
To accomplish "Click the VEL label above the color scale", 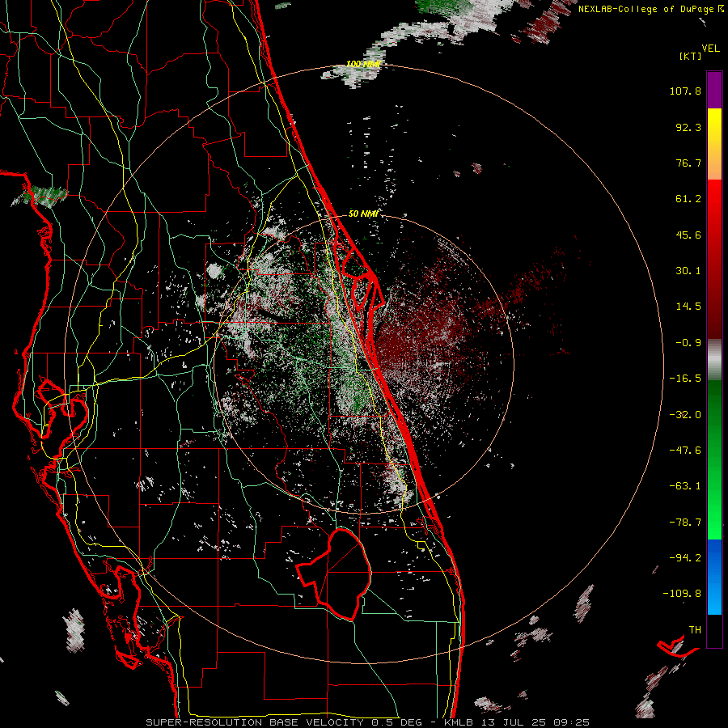I will tap(710, 49).
